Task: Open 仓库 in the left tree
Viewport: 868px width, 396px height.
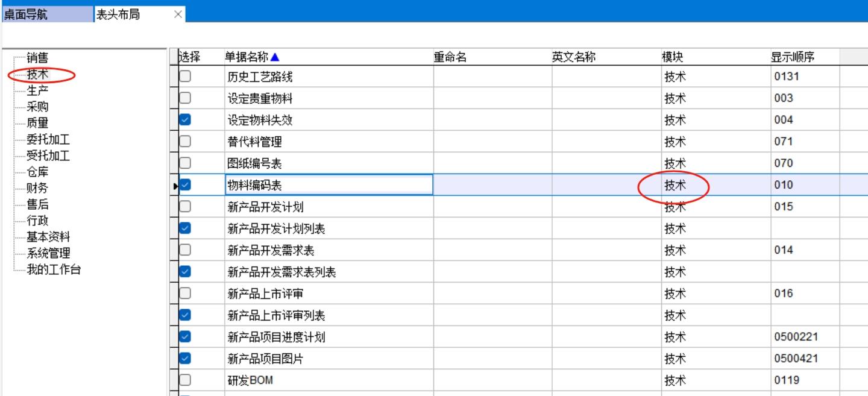Action: click(x=37, y=172)
